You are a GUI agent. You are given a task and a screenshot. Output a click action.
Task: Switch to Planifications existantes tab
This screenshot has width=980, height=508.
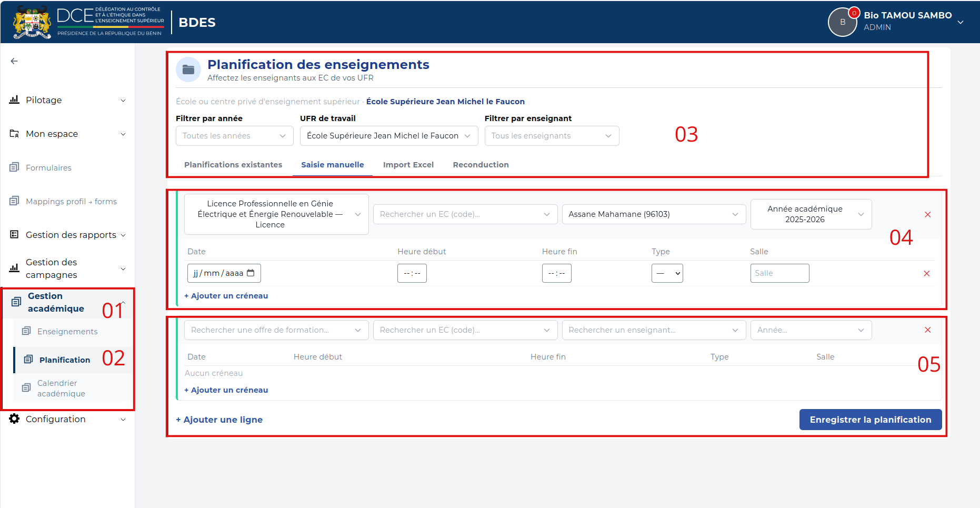(x=233, y=165)
